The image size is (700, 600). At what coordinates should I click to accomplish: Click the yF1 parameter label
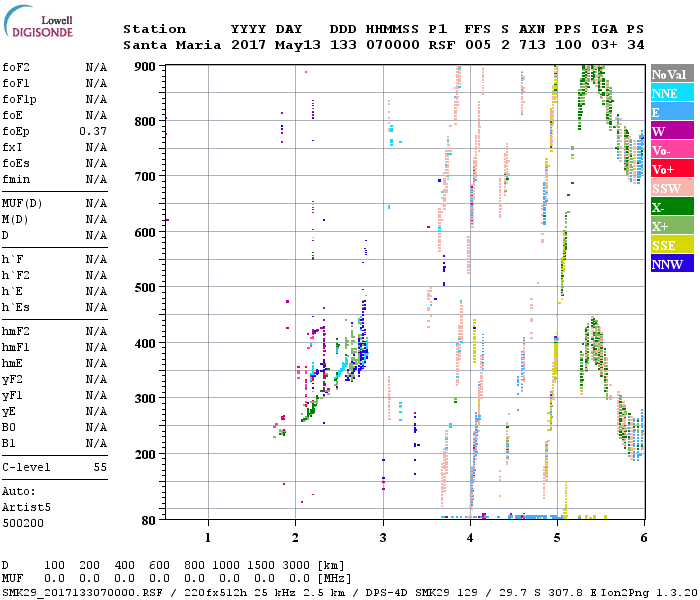click(x=12, y=396)
